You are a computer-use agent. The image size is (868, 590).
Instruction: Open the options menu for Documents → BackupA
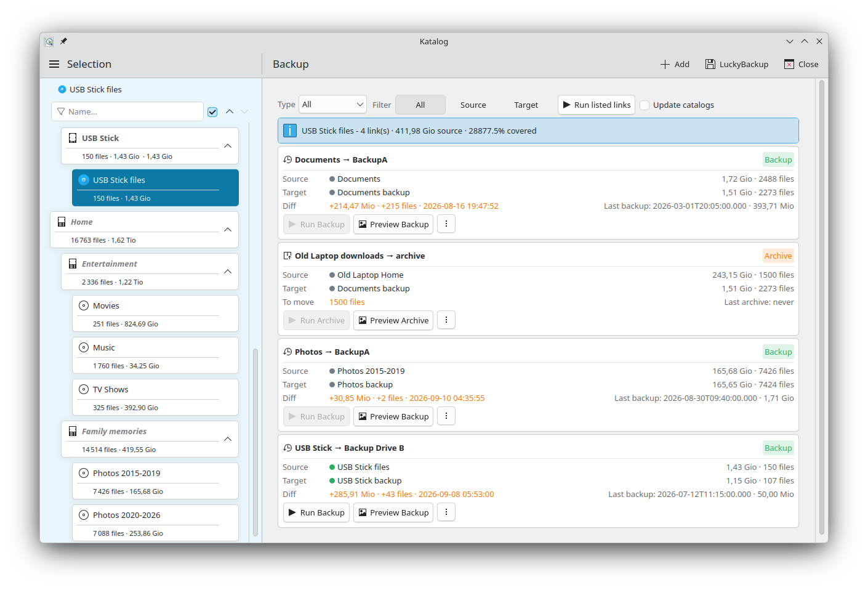coord(446,224)
